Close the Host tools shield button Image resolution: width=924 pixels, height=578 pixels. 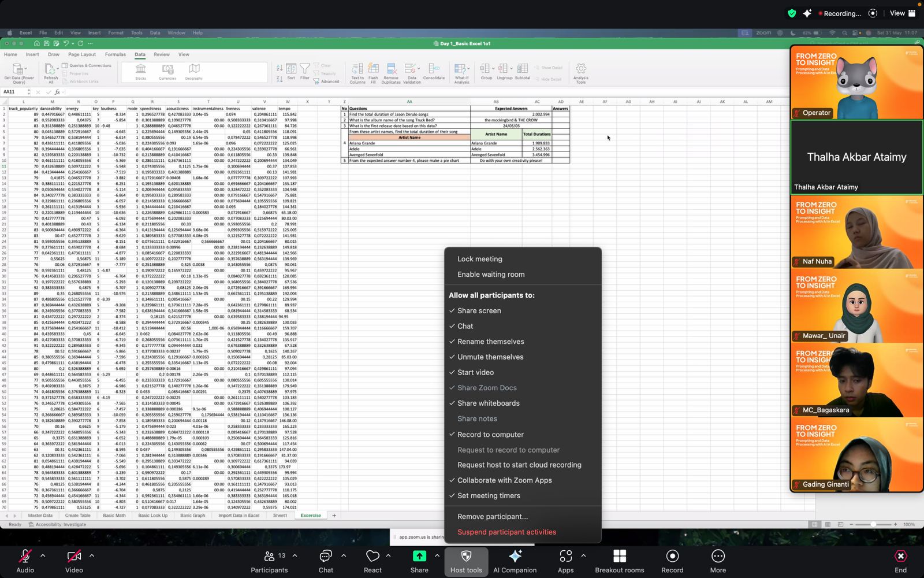466,561
